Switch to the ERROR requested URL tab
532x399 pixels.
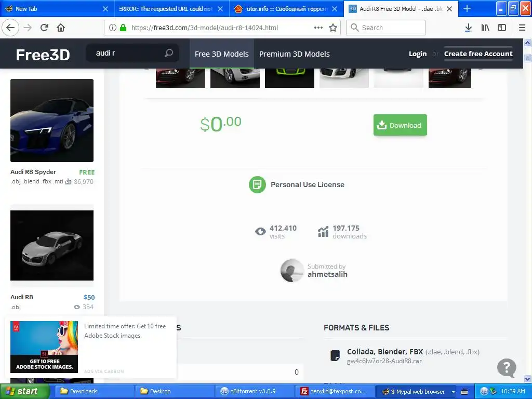[171, 9]
